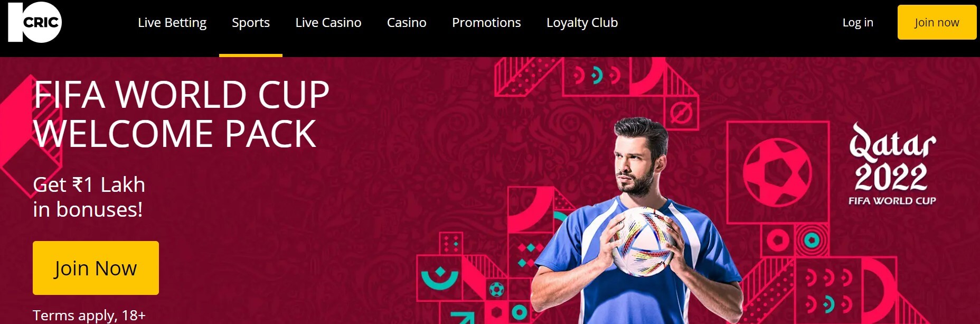Click the large pink soccer ball graphic
Viewport: 980px width, 324px height.
tap(777, 172)
